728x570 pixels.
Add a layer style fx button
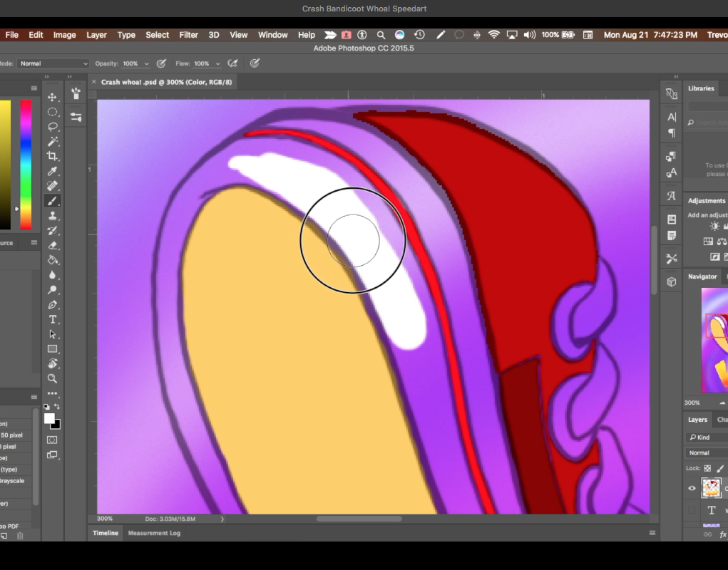[x=723, y=535]
